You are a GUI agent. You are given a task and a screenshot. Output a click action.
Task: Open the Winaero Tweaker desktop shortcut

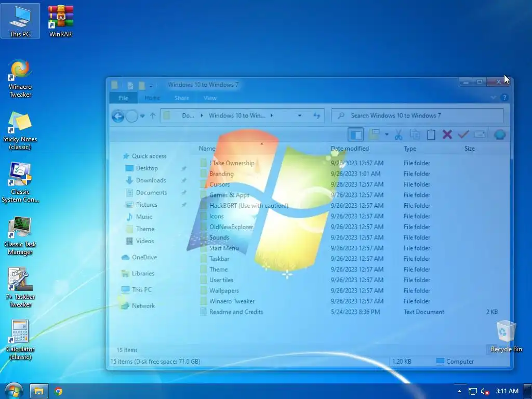[x=20, y=78]
